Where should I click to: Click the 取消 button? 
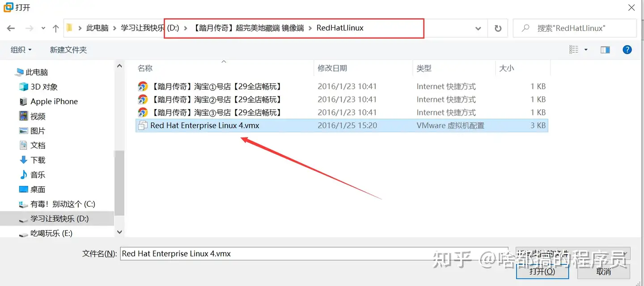604,271
